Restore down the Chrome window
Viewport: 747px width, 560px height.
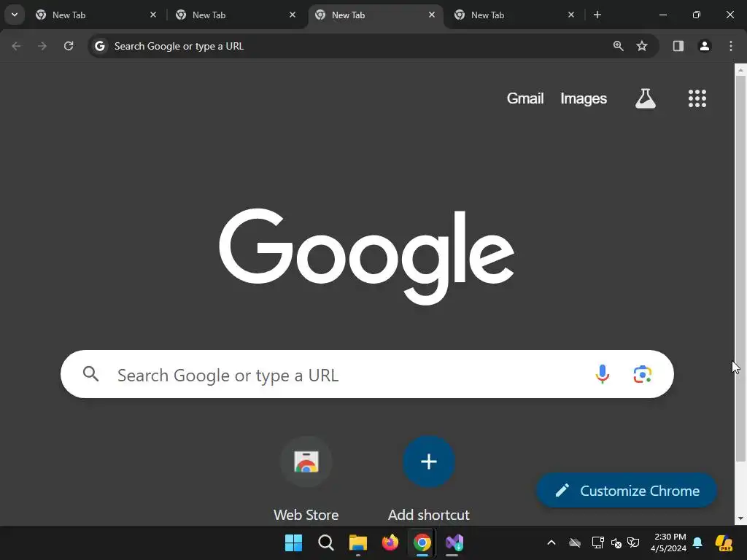[697, 15]
